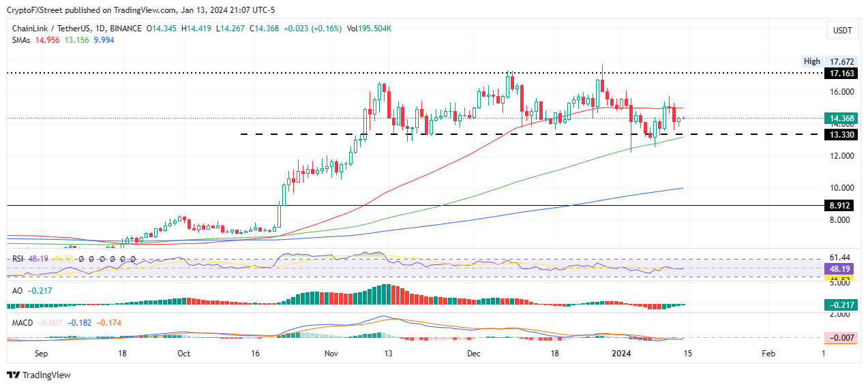868x387 pixels.
Task: Click the 13.330 support price label
Action: point(840,134)
